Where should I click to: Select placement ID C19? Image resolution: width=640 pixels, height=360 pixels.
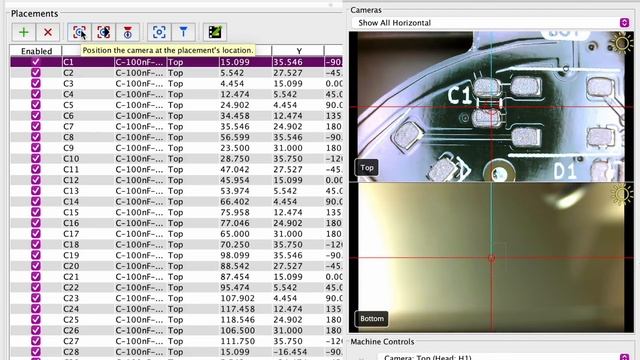click(71, 255)
